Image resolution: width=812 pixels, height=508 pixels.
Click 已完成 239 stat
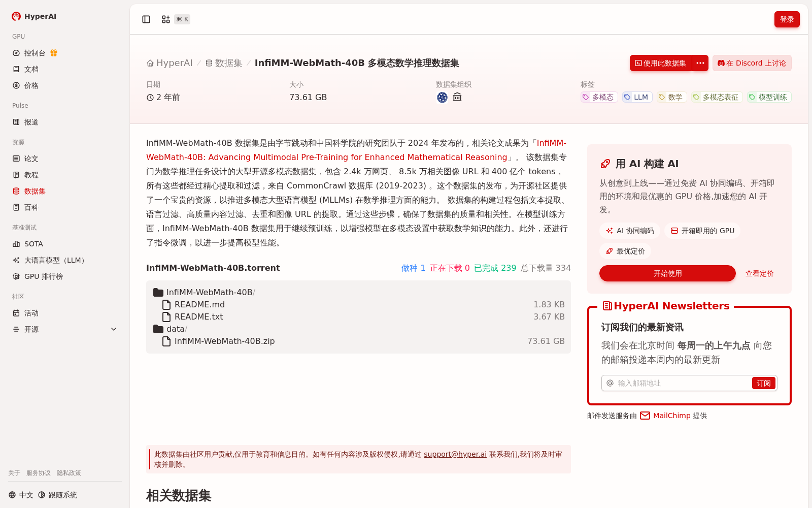tap(495, 268)
